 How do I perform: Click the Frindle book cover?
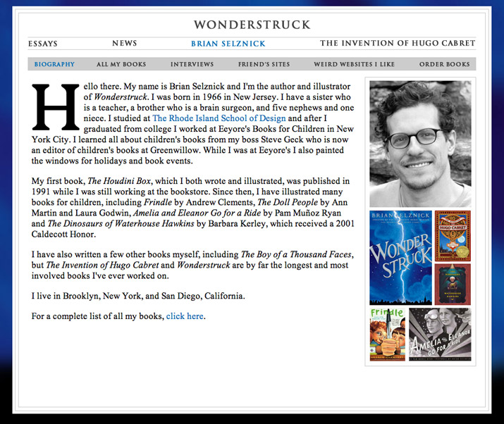point(387,335)
